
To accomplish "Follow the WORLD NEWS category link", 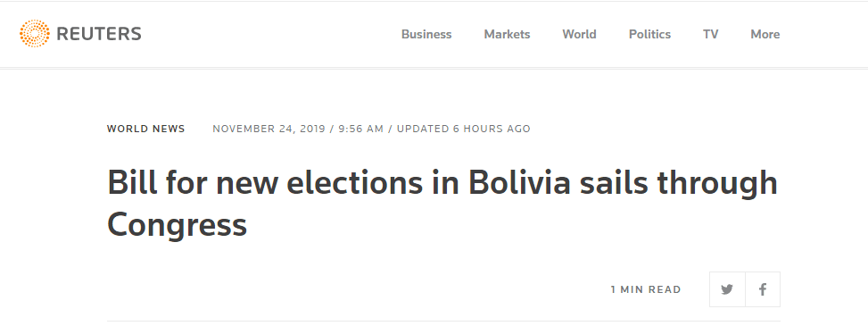I will tap(146, 130).
